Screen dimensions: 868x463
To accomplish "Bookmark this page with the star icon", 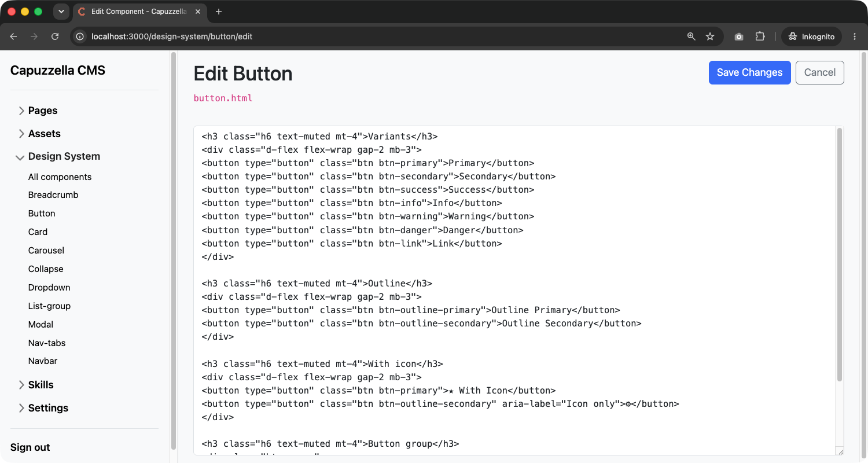I will point(710,36).
